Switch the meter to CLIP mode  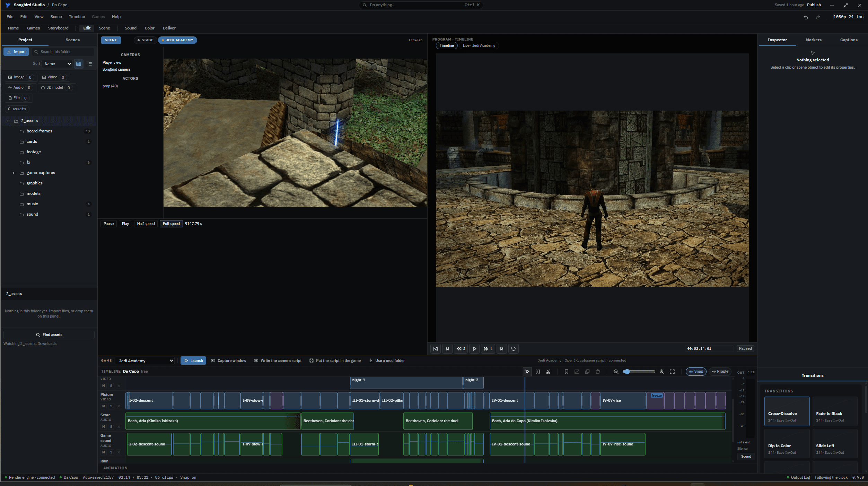pos(751,372)
